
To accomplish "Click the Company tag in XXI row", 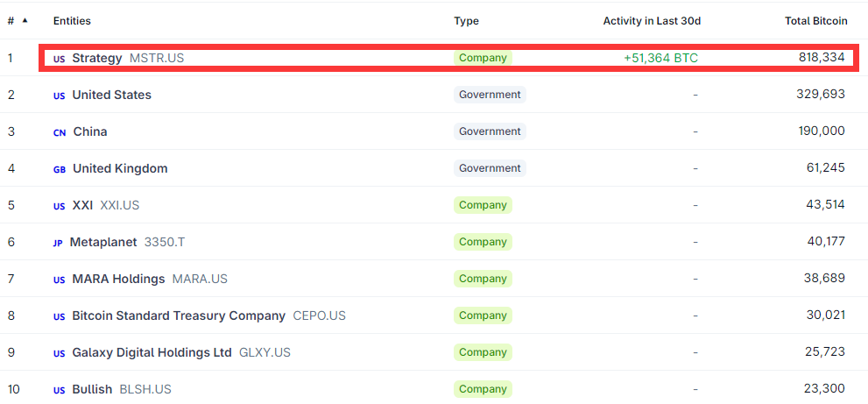I will [x=483, y=205].
